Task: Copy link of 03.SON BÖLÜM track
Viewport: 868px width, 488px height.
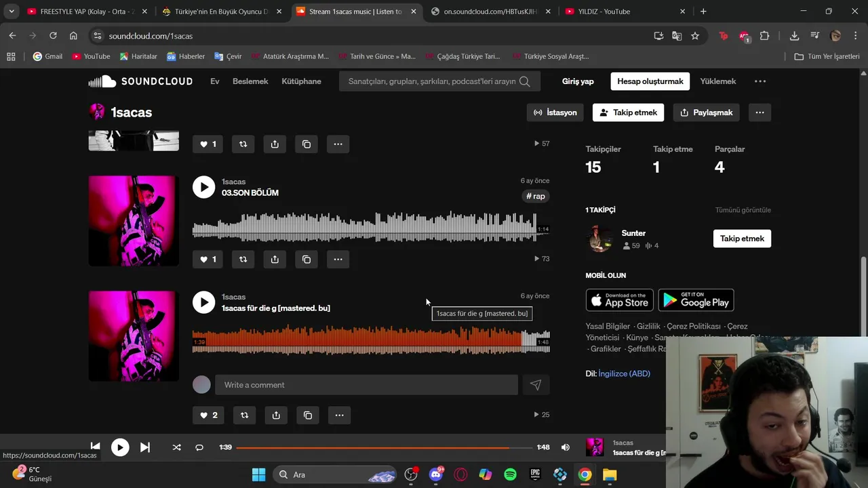Action: [x=307, y=259]
